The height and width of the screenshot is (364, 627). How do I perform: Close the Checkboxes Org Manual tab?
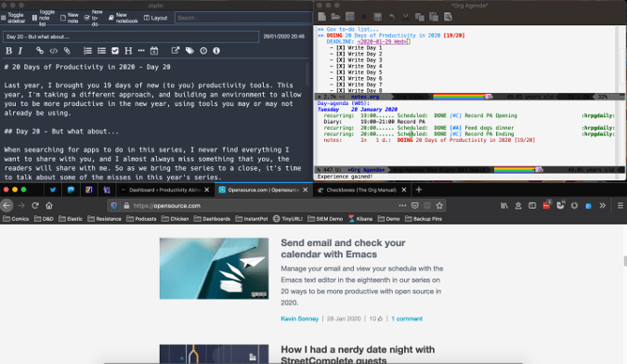pyautogui.click(x=404, y=189)
